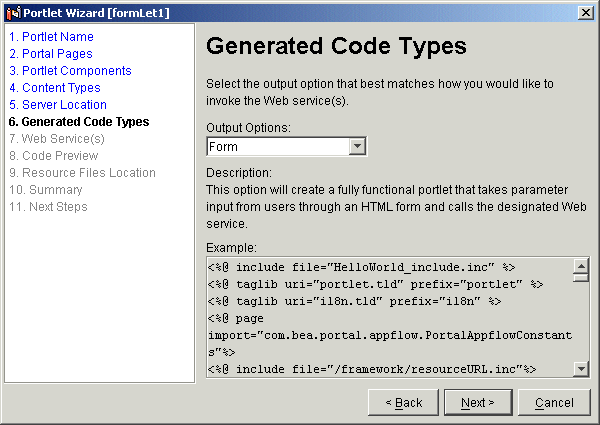The width and height of the screenshot is (600, 425).
Task: Click the Summary step entry
Action: pyautogui.click(x=46, y=190)
